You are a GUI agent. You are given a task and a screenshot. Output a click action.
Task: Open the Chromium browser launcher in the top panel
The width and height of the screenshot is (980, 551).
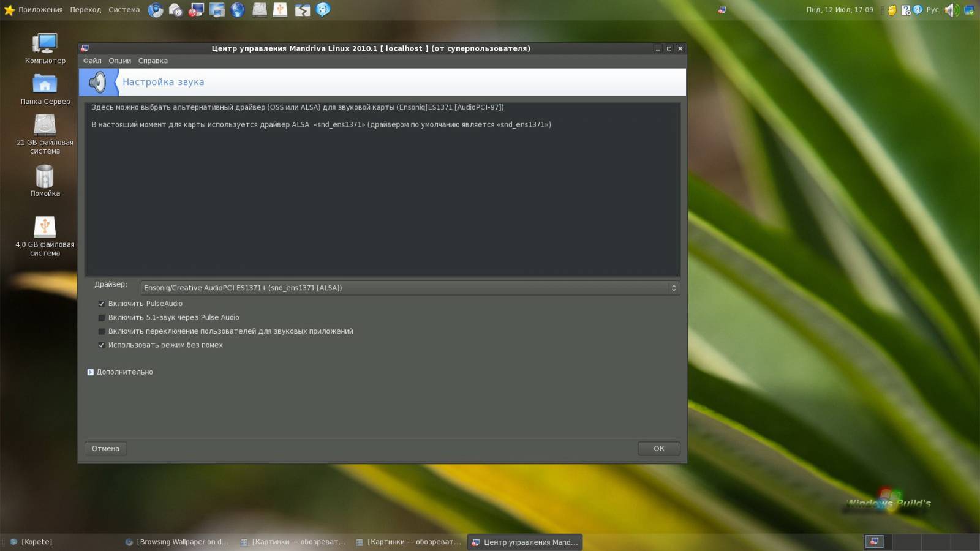click(x=156, y=10)
